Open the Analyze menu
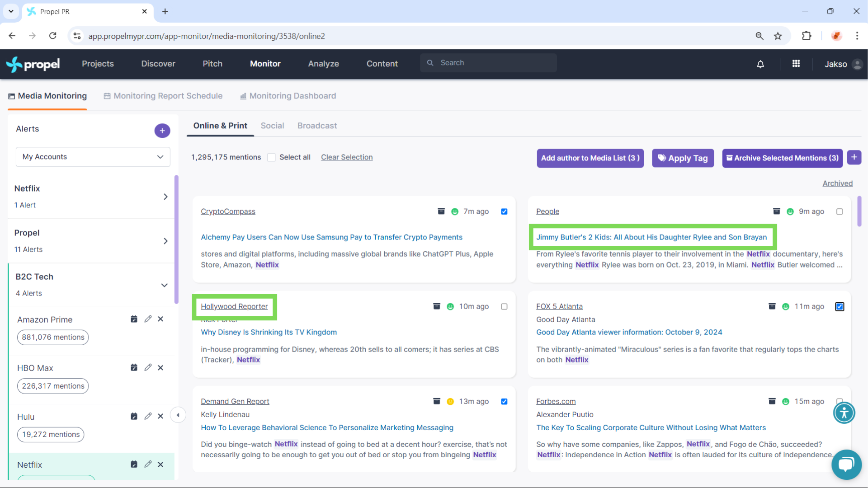Image resolution: width=868 pixels, height=488 pixels. click(x=324, y=64)
